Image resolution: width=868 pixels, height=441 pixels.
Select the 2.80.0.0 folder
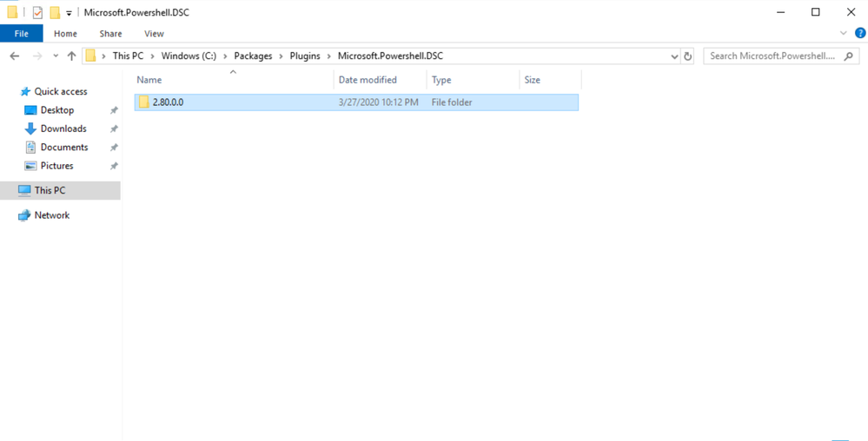pyautogui.click(x=356, y=102)
